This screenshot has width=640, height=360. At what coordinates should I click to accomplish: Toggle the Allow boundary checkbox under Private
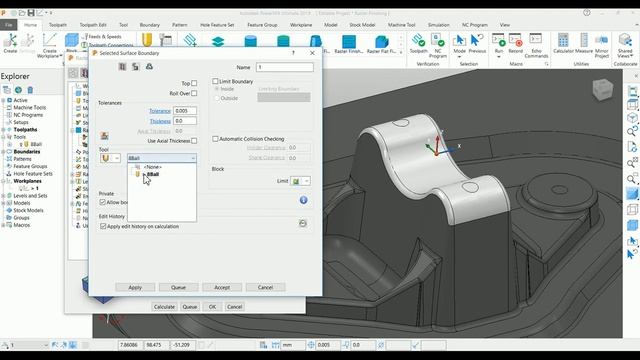coord(103,202)
